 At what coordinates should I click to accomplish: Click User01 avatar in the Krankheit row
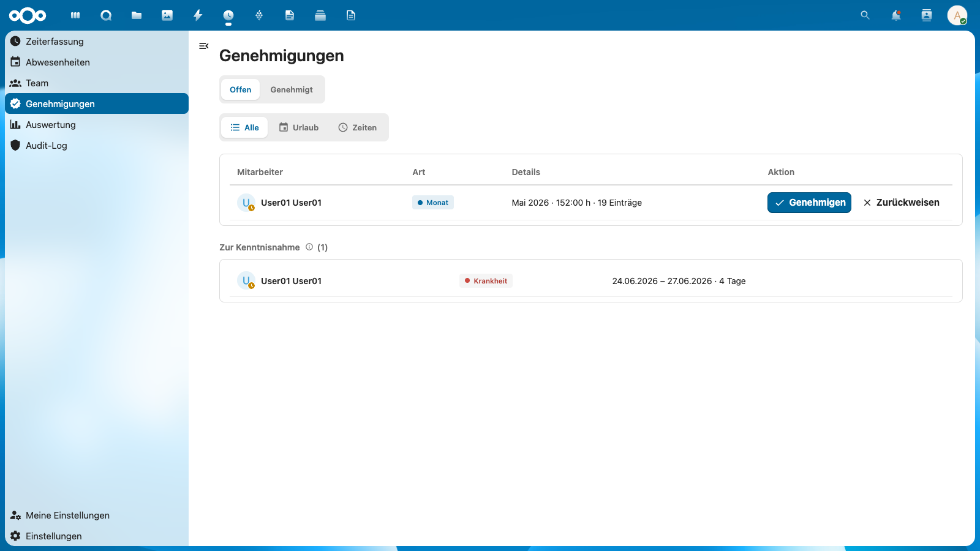point(246,281)
